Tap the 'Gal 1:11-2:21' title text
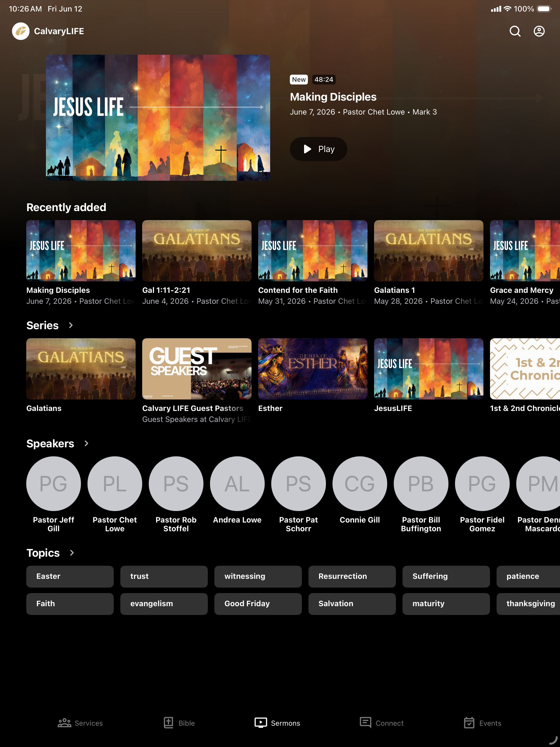560x747 pixels. 166,290
